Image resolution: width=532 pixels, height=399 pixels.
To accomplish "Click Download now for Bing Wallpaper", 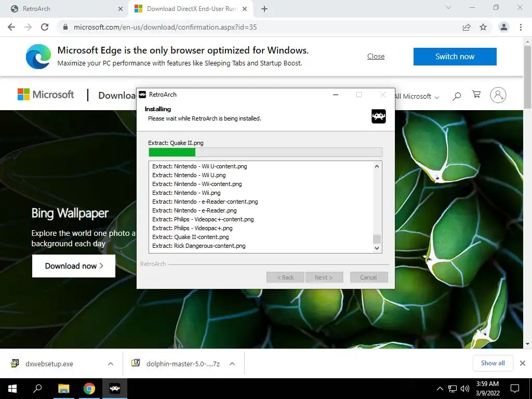I will 74,266.
